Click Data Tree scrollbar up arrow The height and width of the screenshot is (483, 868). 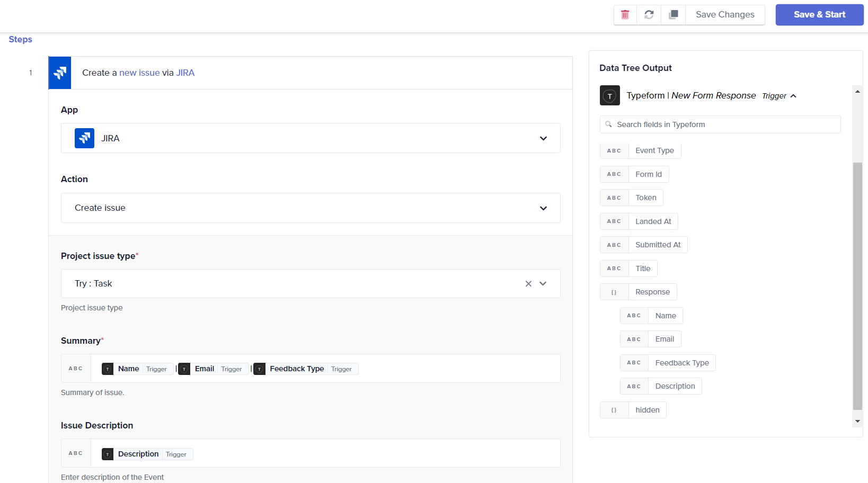[x=857, y=92]
